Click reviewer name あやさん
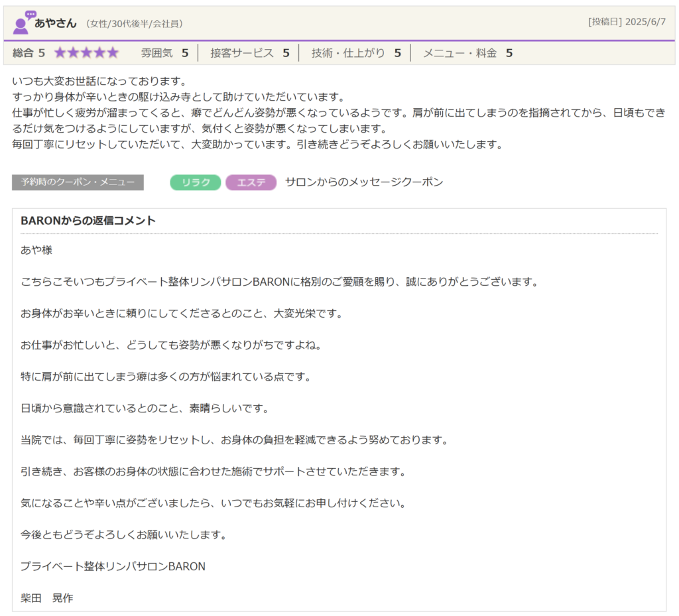 click(x=56, y=23)
